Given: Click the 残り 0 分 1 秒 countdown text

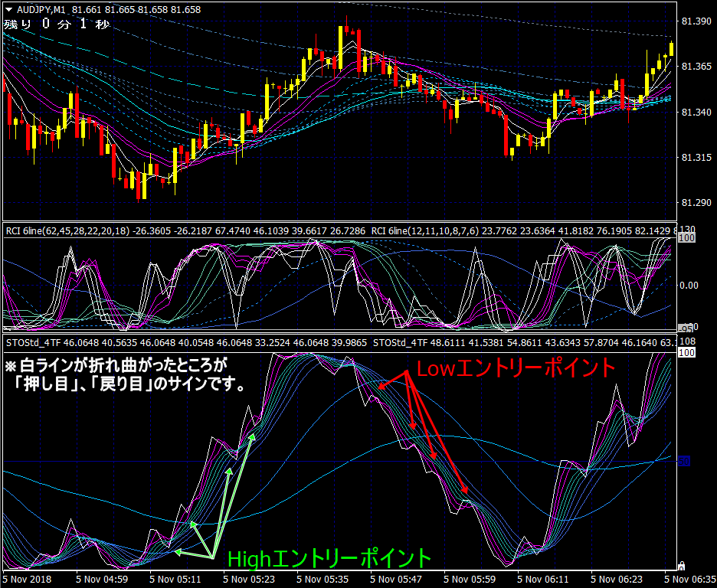Looking at the screenshot, I should tap(57, 24).
